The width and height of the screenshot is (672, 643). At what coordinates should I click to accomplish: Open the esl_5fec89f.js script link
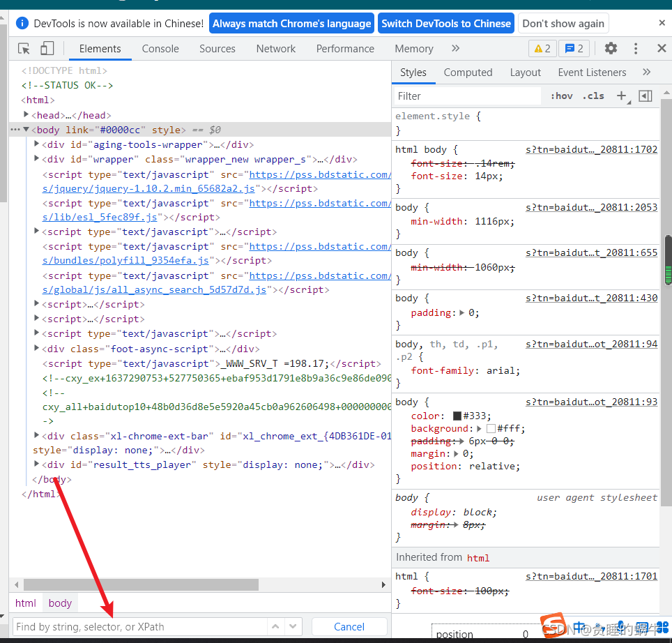point(100,218)
